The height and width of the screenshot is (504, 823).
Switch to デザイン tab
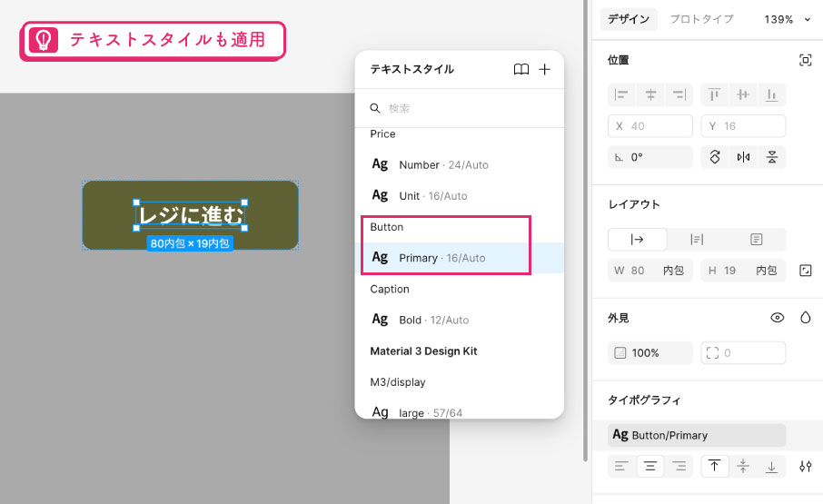click(x=629, y=19)
